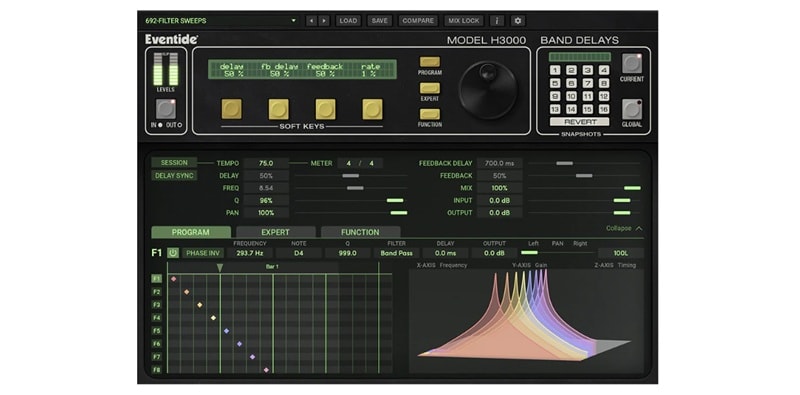
Task: Open the preset dropdown arrow
Action: point(293,21)
